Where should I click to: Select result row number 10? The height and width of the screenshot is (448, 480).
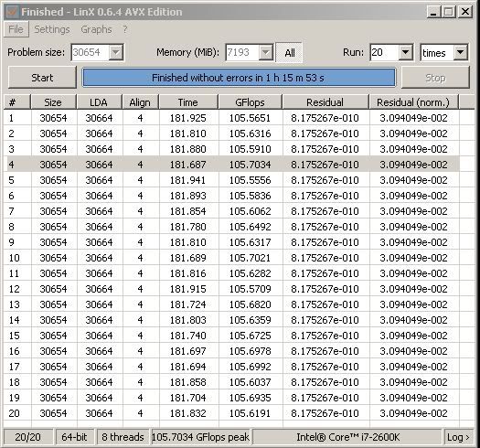(231, 258)
